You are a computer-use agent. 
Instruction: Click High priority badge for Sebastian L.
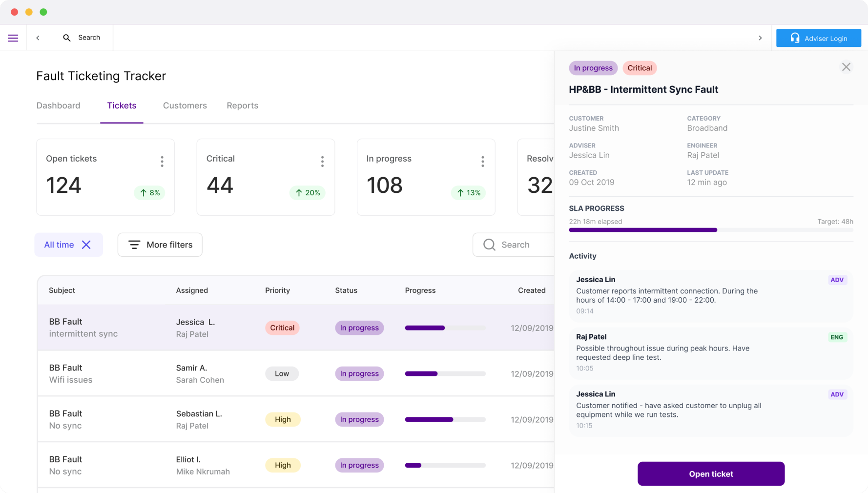pyautogui.click(x=283, y=420)
